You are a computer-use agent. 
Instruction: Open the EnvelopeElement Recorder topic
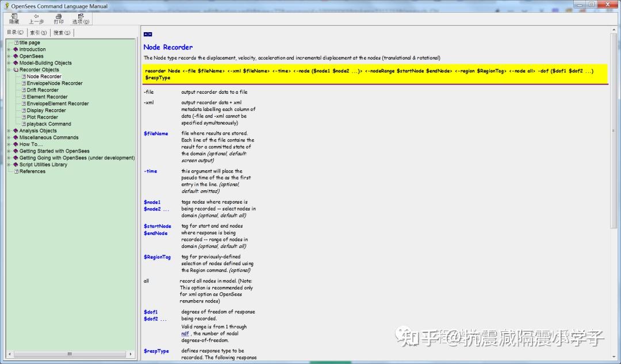[57, 103]
